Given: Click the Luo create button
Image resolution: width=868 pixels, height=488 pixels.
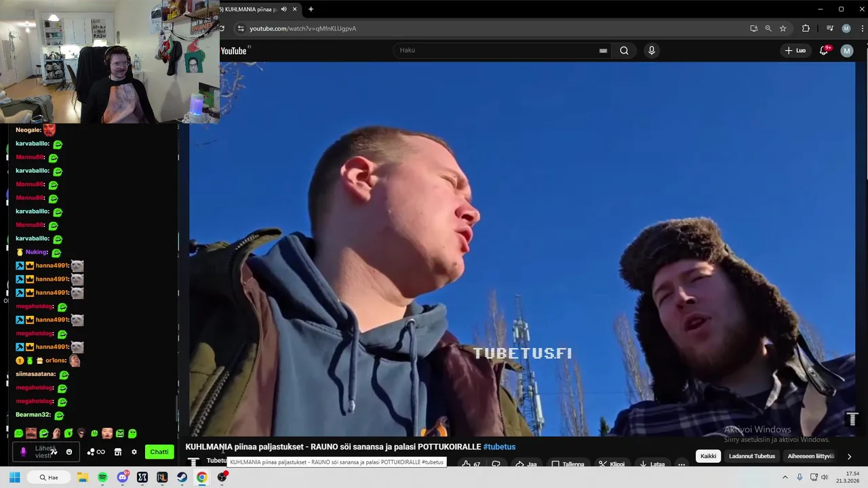Looking at the screenshot, I should 795,50.
